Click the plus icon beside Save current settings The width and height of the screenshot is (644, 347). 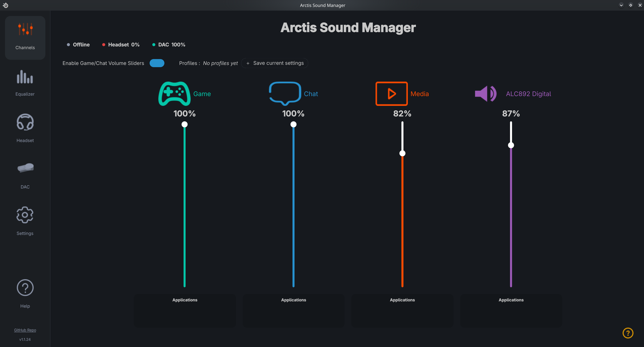pyautogui.click(x=248, y=63)
